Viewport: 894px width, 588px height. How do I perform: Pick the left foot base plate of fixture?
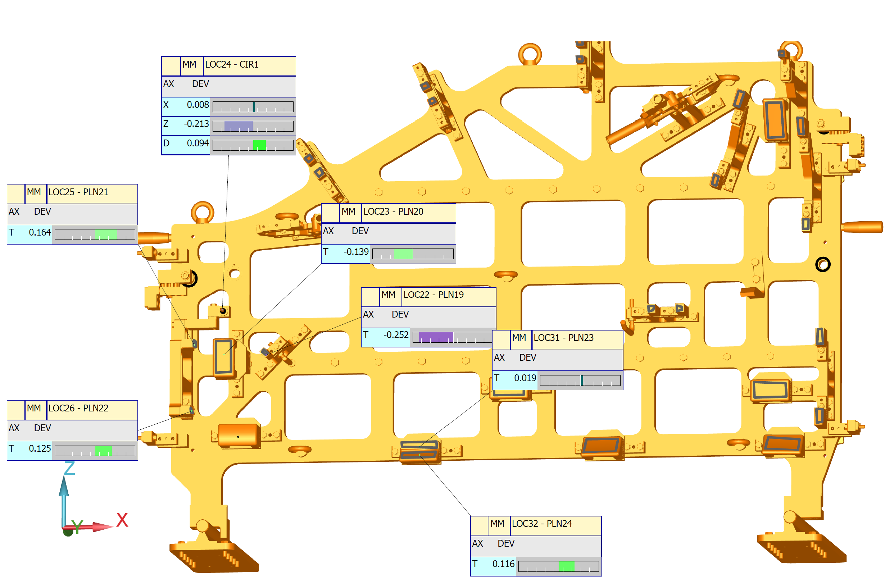tap(214, 557)
